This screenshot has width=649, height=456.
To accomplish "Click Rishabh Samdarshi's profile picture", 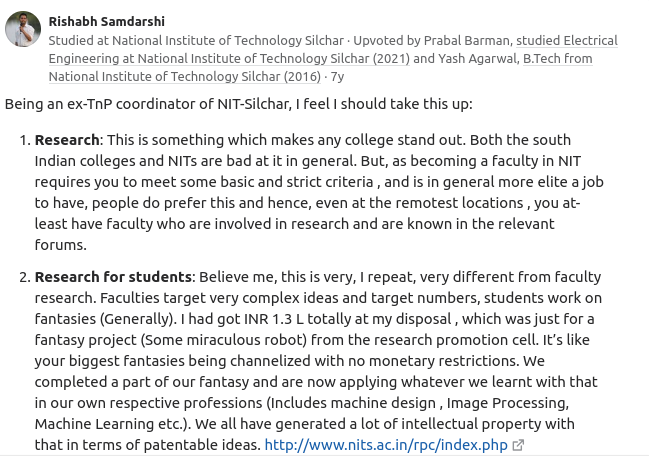I will 23,30.
